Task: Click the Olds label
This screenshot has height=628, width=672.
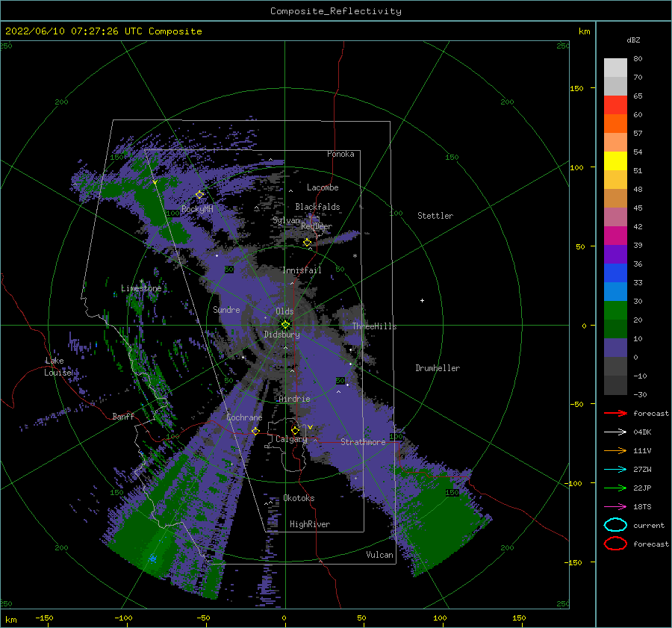Action: pos(284,311)
